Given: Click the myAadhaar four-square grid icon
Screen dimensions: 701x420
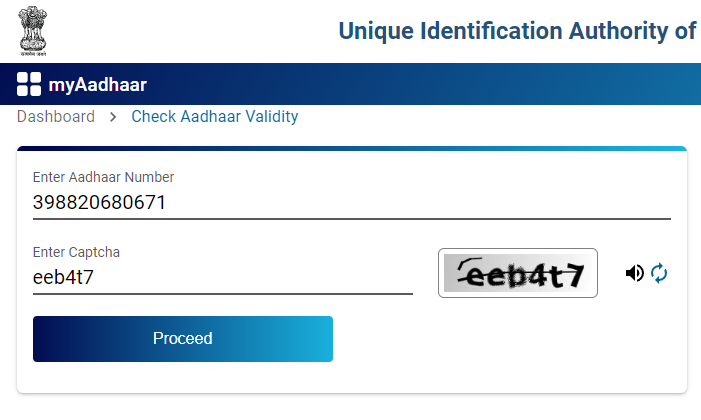Looking at the screenshot, I should 29,84.
